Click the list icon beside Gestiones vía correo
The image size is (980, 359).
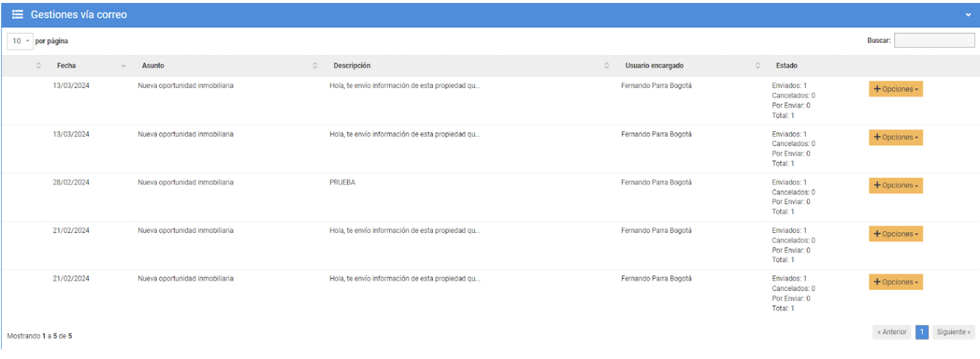(18, 14)
